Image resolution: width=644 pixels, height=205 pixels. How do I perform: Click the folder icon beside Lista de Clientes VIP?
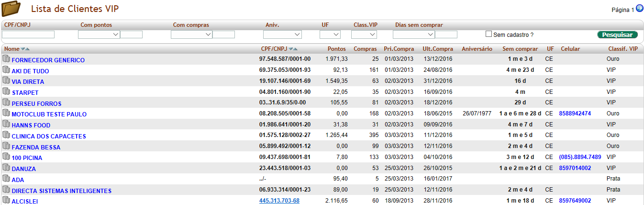coord(11,9)
